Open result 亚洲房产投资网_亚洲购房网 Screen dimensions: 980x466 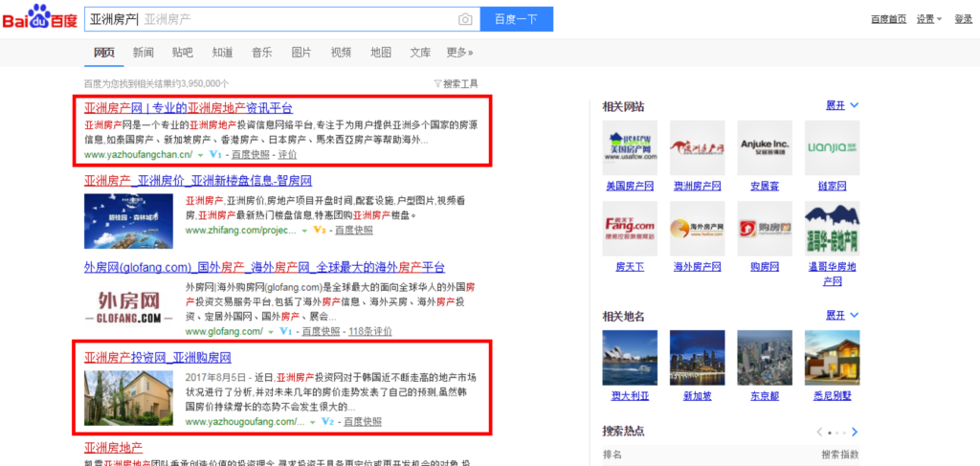pyautogui.click(x=158, y=358)
